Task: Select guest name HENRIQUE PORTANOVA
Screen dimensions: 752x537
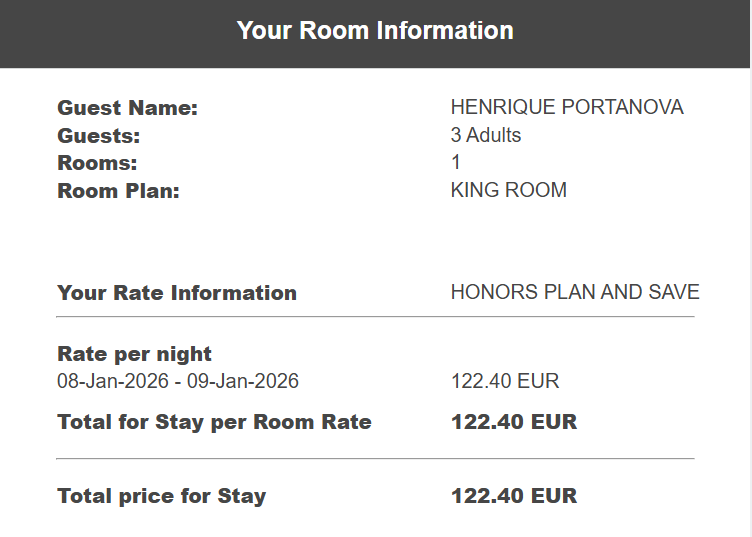Action: point(567,108)
